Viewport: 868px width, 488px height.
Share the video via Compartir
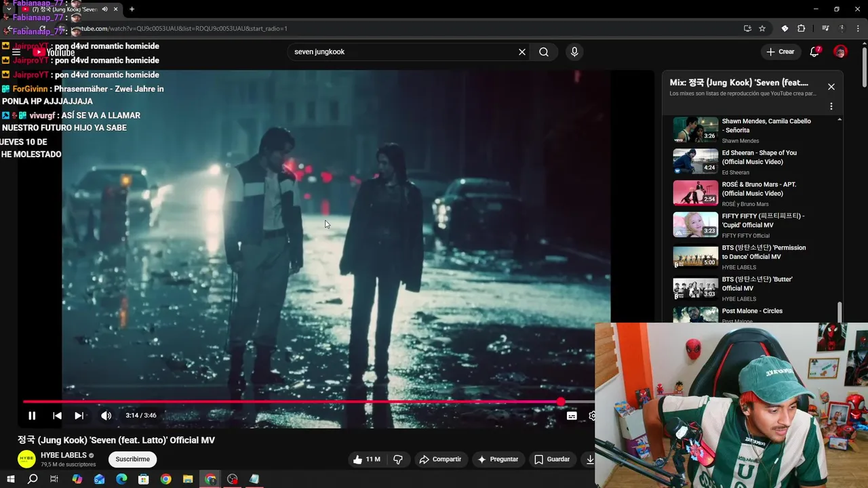click(x=440, y=460)
